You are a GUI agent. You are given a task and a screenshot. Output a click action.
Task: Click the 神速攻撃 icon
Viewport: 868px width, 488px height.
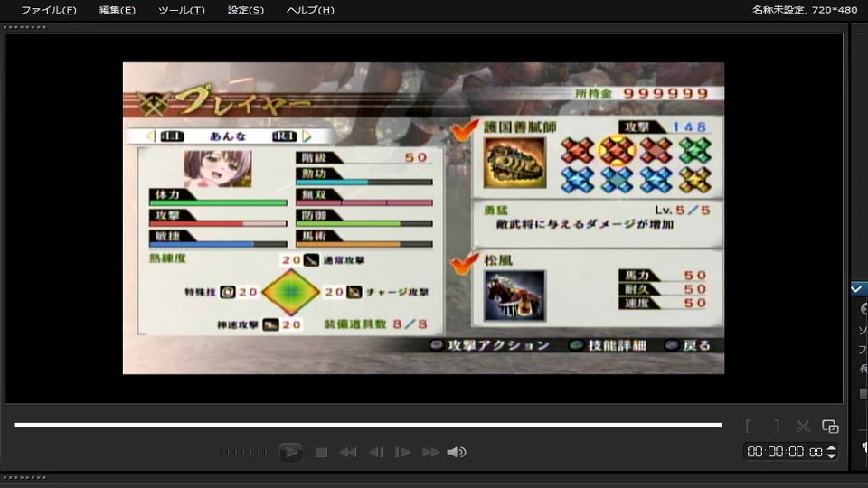(x=270, y=324)
